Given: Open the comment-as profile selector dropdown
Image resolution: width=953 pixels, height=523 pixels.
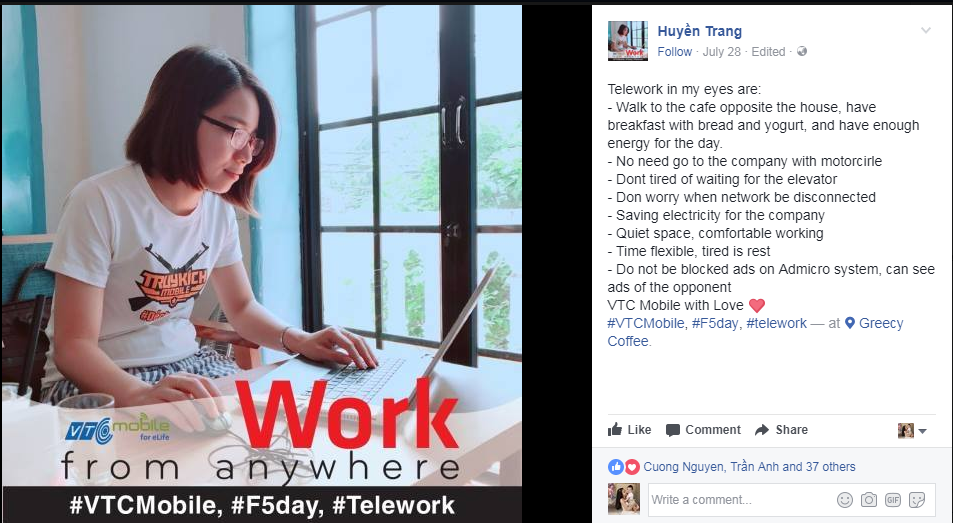Looking at the screenshot, I should pyautogui.click(x=912, y=431).
